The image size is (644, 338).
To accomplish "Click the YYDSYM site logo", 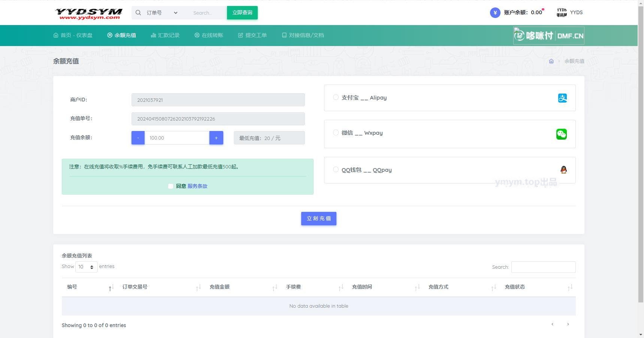I will click(x=88, y=13).
